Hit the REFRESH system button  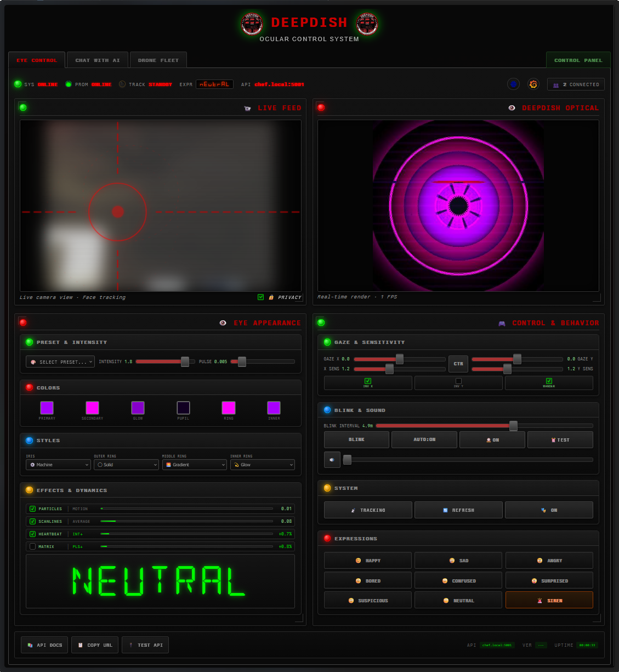(458, 510)
